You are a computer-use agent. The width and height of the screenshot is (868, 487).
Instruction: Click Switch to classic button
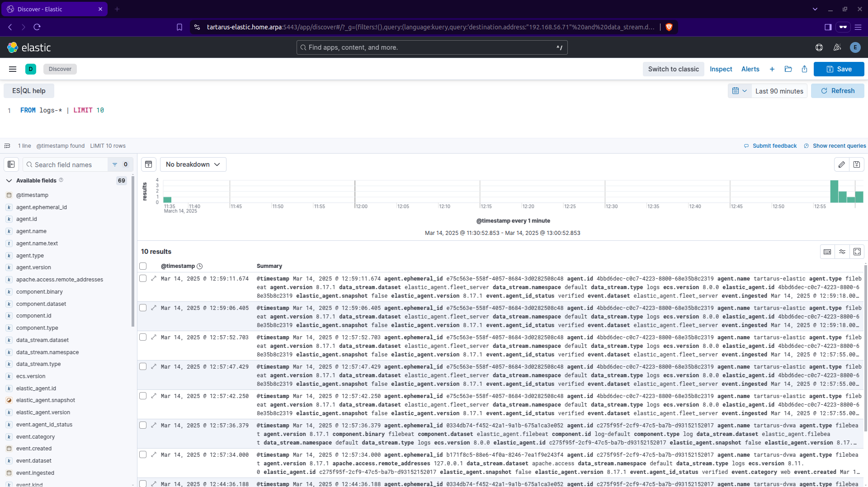[x=673, y=69]
